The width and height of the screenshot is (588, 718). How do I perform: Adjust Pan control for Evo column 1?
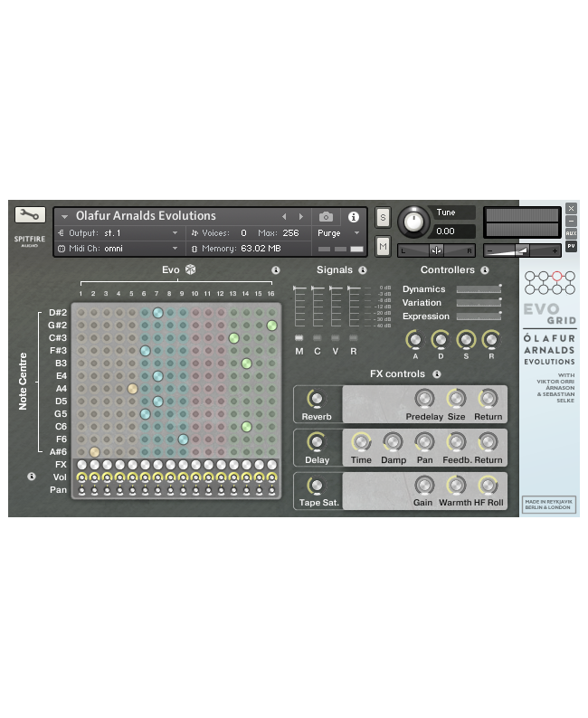[81, 491]
